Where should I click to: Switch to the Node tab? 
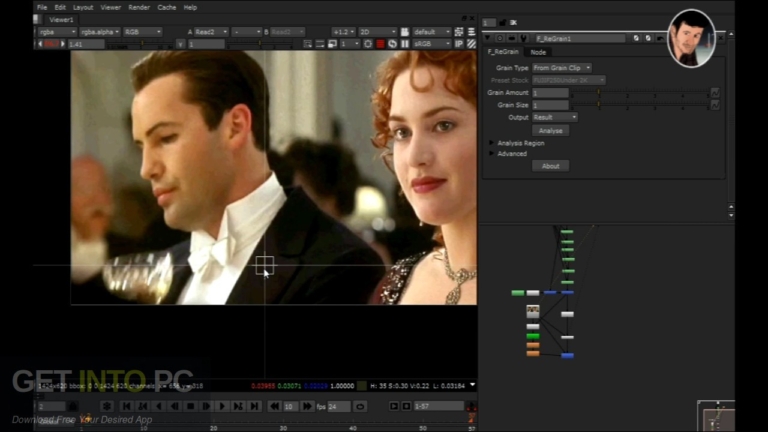pyautogui.click(x=538, y=52)
